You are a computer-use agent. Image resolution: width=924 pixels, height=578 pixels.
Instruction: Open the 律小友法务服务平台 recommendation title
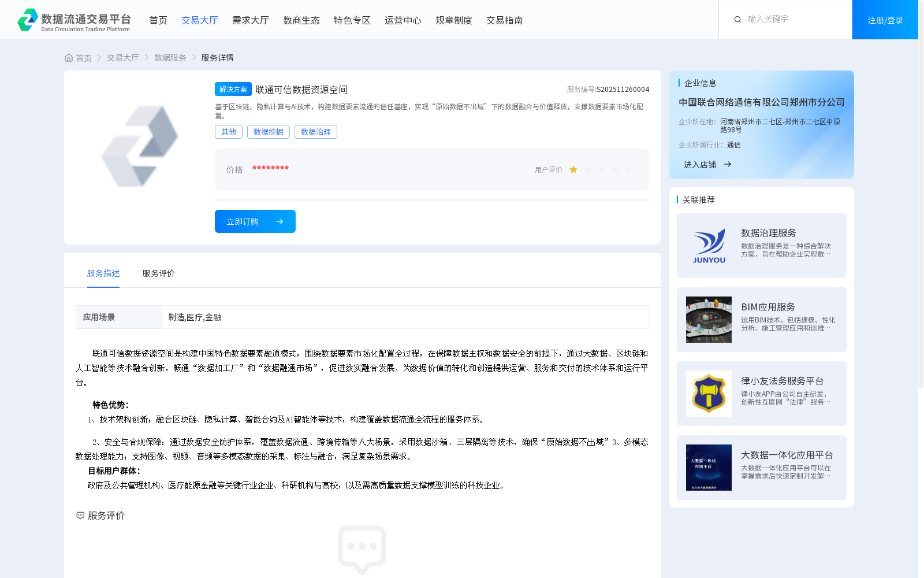point(783,381)
